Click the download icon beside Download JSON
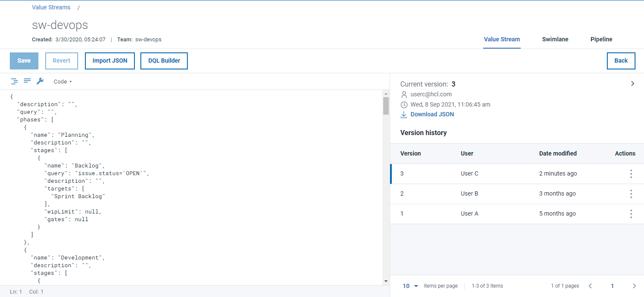Screen dimensions: 644x297 (x=404, y=114)
